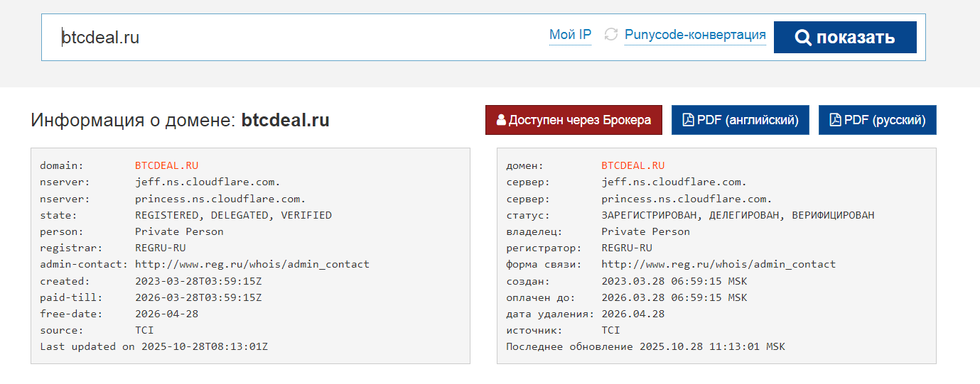The width and height of the screenshot is (980, 384).
Task: Click the created timestamp 2023-03-28T03:59:15Z
Action: click(x=198, y=281)
